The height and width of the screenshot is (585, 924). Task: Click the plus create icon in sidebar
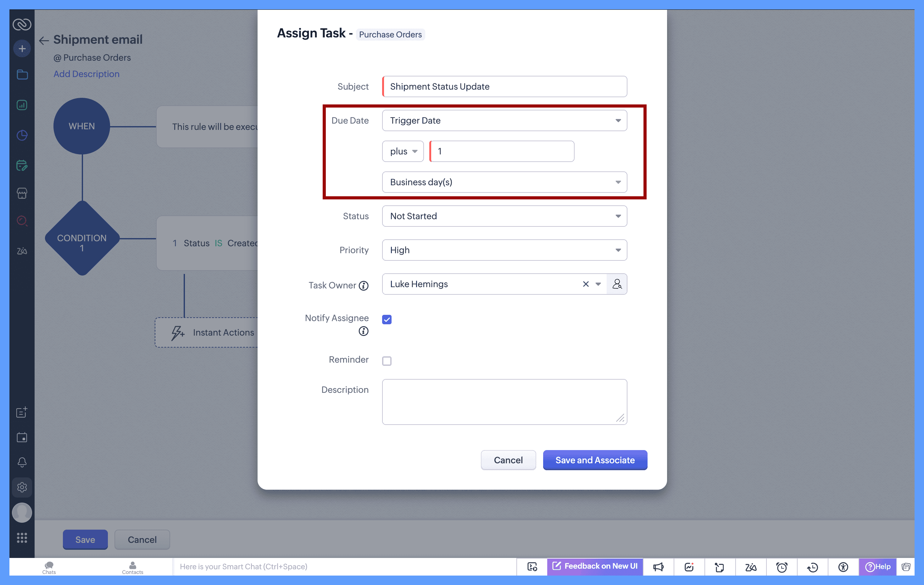pos(22,49)
